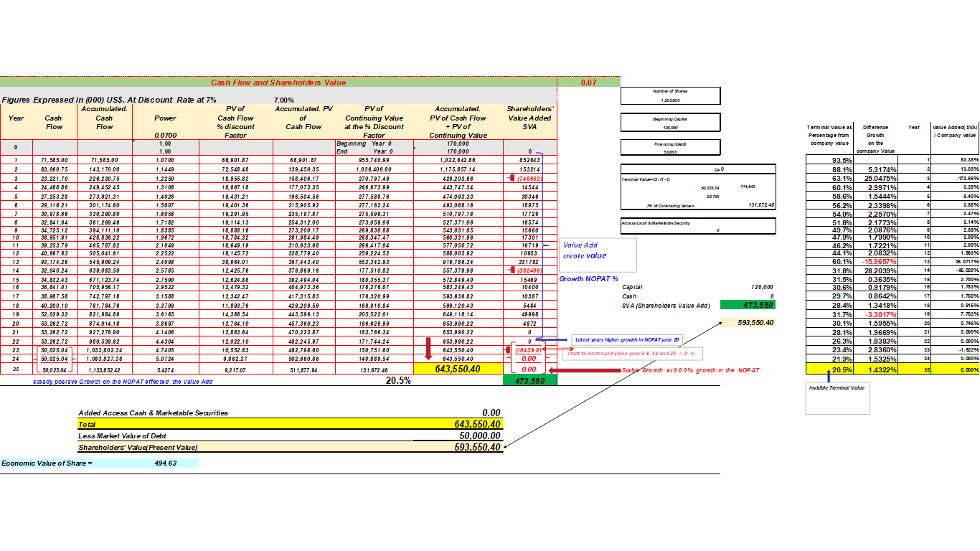Click the red negative SVA (746653)
Viewport: 980px width, 551px height.
[529, 177]
